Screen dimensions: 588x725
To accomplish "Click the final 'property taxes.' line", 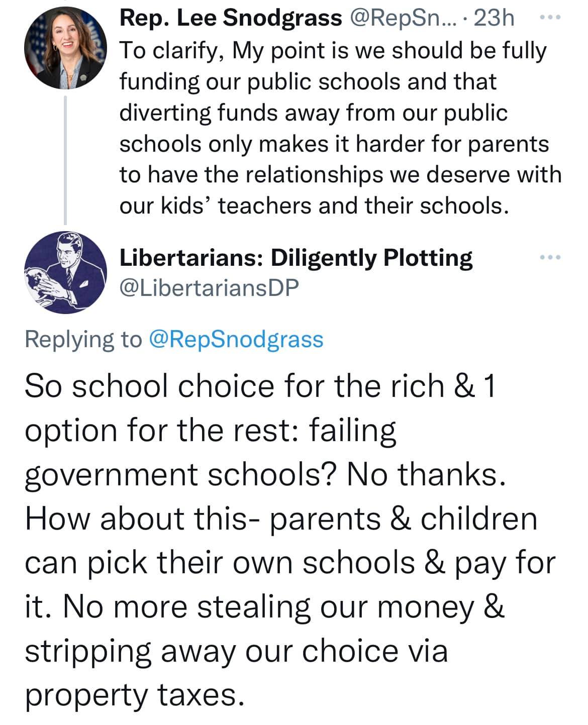I will 136,695.
